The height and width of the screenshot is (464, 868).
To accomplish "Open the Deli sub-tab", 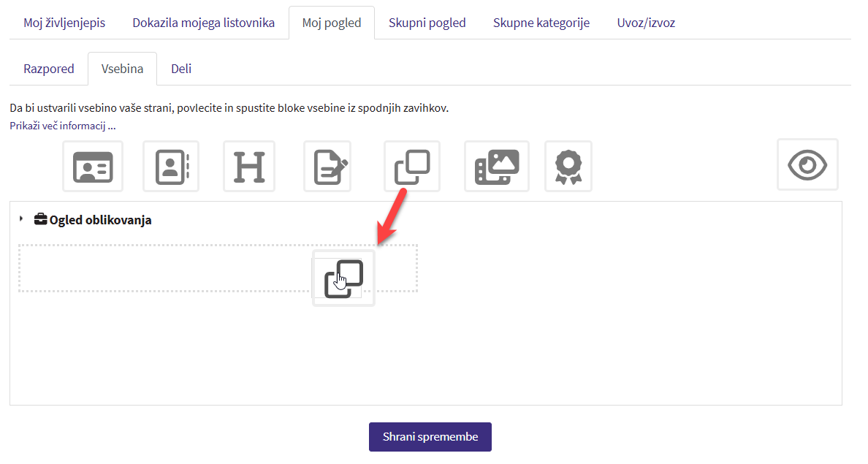I will pyautogui.click(x=181, y=69).
